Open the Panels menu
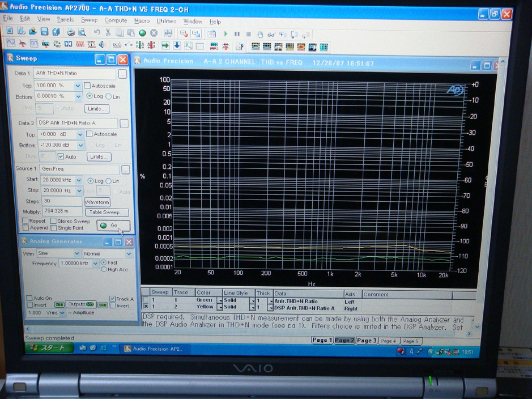The width and height of the screenshot is (532, 399). coord(65,20)
